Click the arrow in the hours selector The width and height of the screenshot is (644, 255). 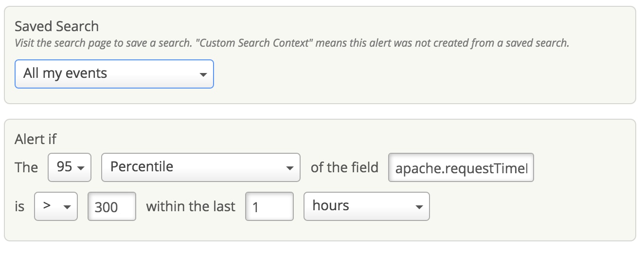point(419,207)
